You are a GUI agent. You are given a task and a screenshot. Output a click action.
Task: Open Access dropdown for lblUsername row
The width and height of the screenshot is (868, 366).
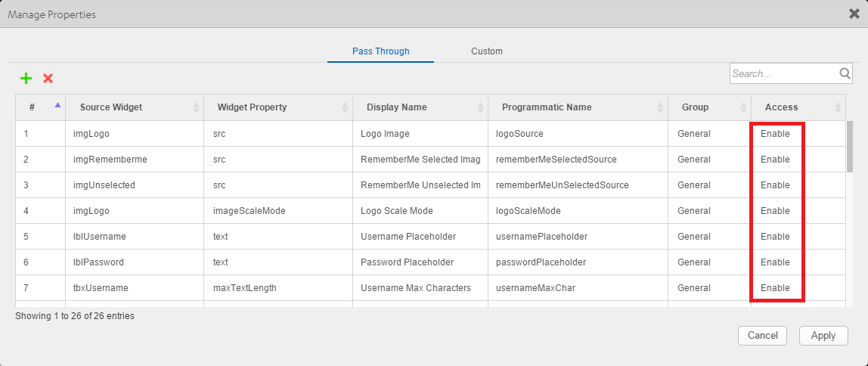(775, 237)
